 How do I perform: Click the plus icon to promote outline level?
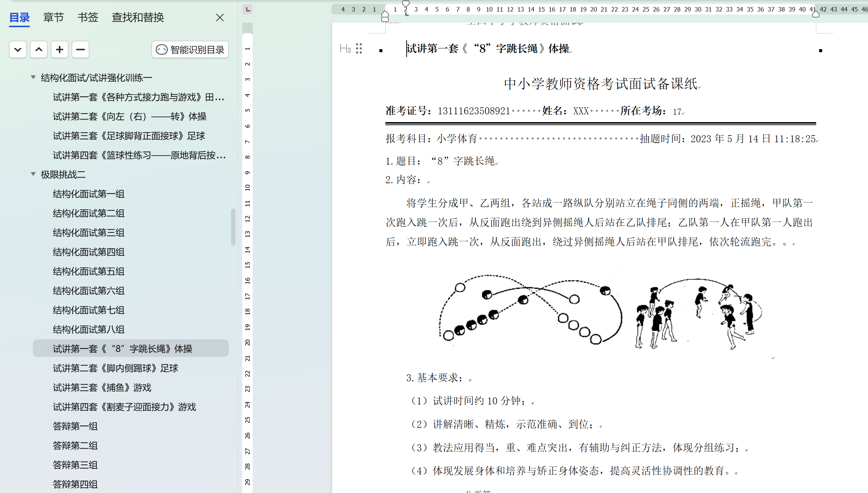point(60,50)
